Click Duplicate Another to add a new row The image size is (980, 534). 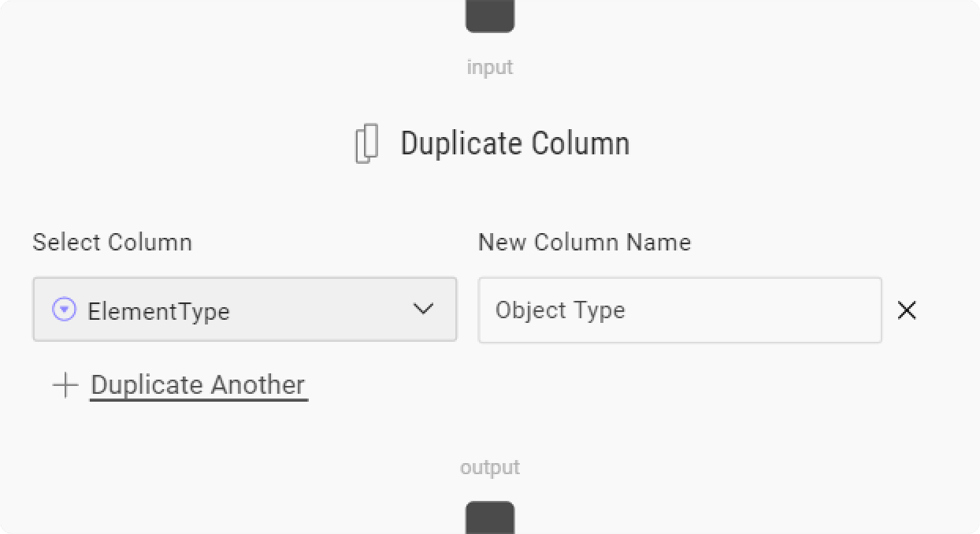198,384
